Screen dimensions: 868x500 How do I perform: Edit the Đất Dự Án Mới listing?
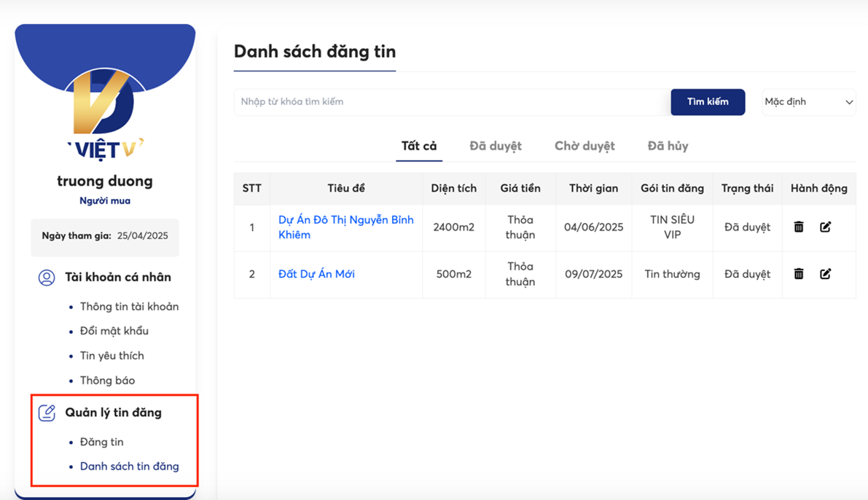pyautogui.click(x=825, y=273)
